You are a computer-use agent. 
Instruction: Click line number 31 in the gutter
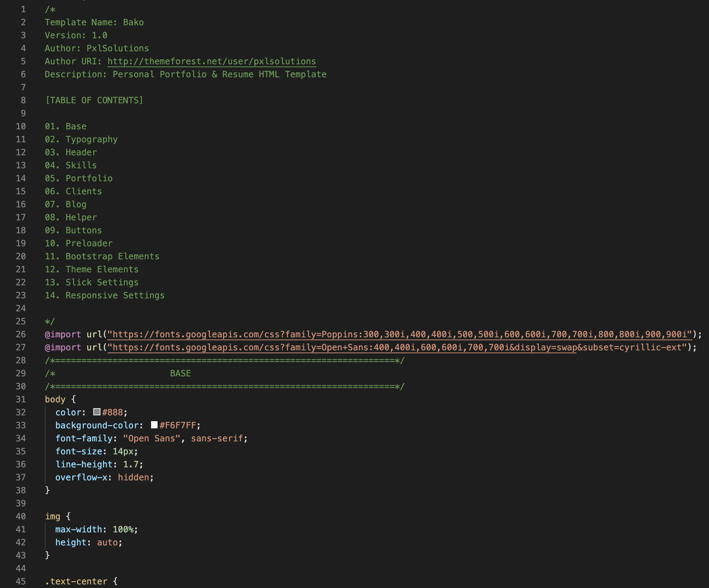(21, 399)
